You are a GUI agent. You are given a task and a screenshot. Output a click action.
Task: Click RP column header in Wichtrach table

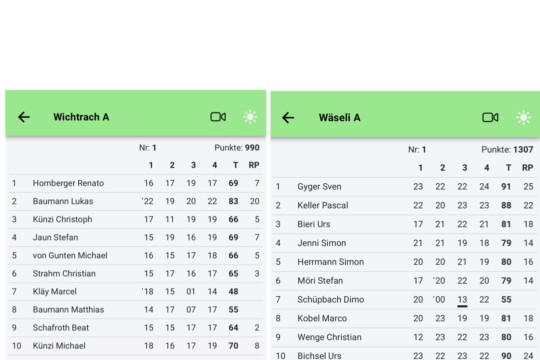click(x=254, y=165)
